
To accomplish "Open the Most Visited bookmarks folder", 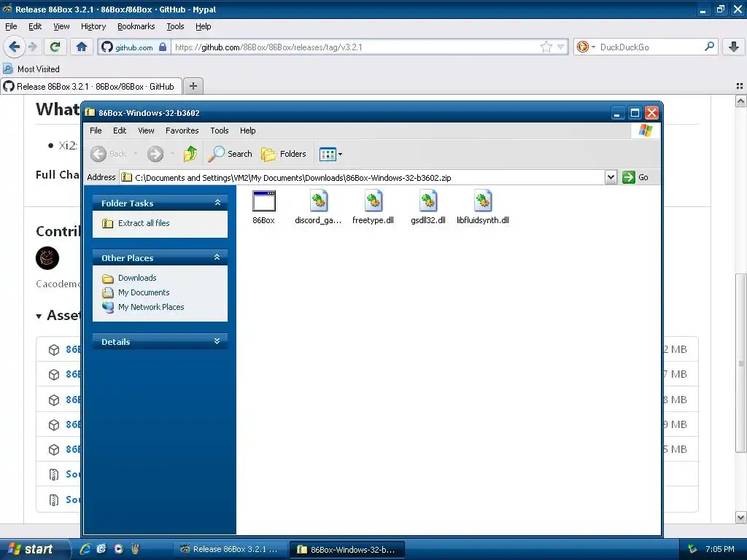I will pyautogui.click(x=31, y=69).
